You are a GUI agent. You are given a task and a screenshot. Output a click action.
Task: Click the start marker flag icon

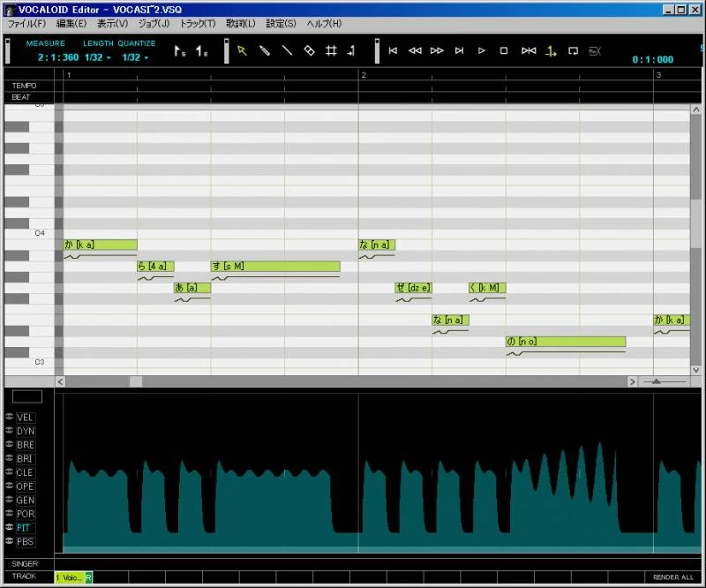[x=180, y=51]
